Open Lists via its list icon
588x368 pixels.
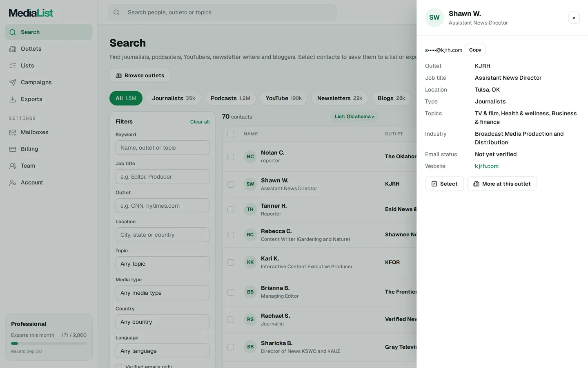pos(13,66)
